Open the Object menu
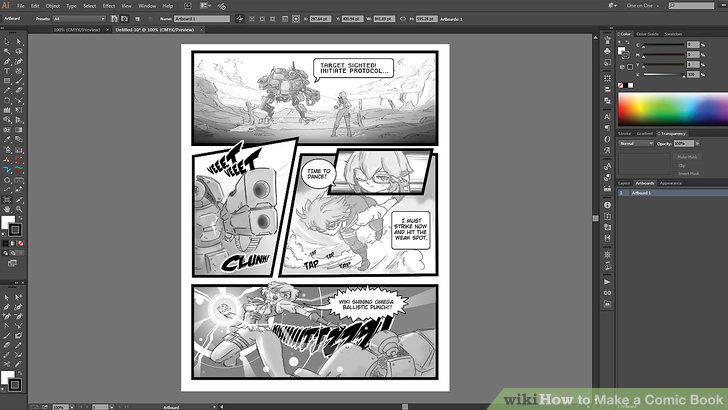Image resolution: width=728 pixels, height=410 pixels. coord(52,6)
